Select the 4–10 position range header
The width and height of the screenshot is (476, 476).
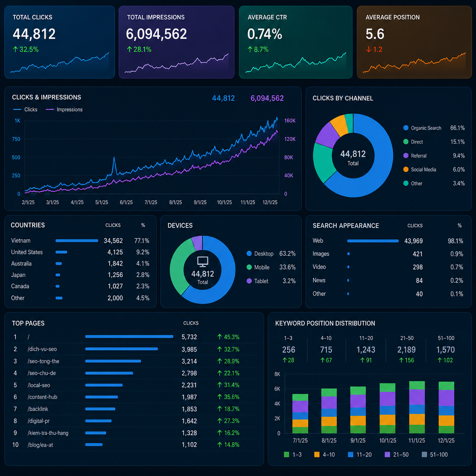pyautogui.click(x=326, y=338)
